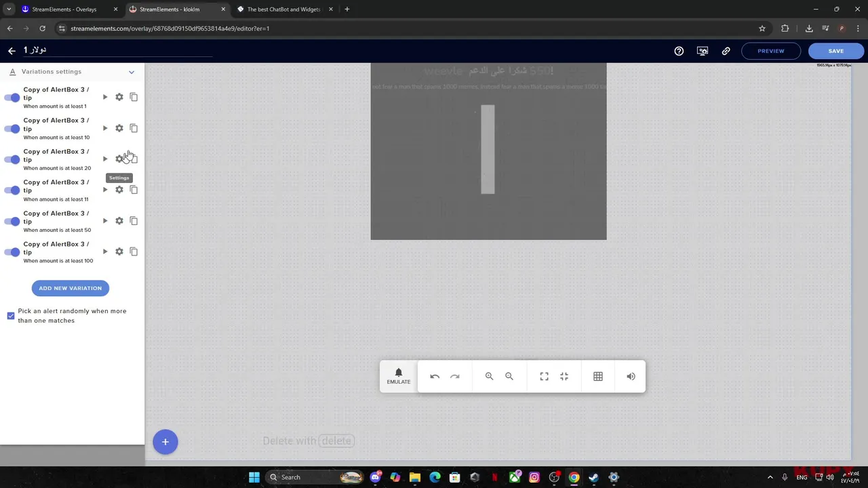868x488 pixels.
Task: Go back using the editor back arrow
Action: [12, 51]
